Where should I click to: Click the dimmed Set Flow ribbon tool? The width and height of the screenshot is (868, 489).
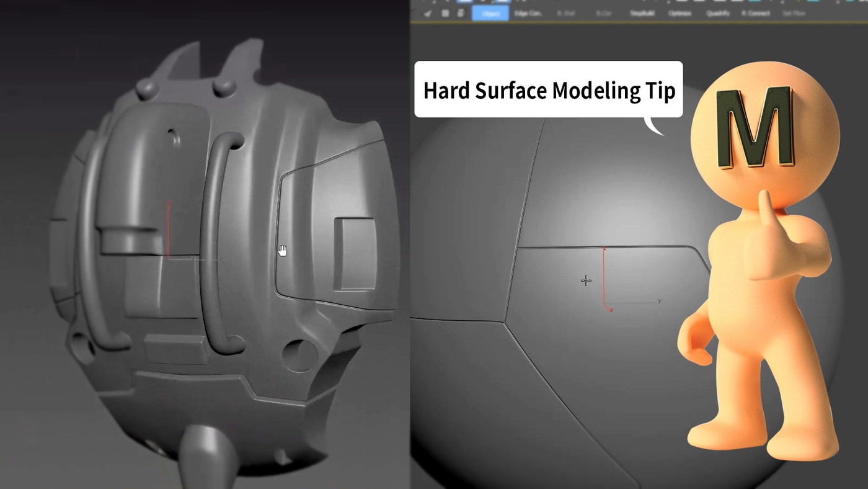[x=793, y=13]
